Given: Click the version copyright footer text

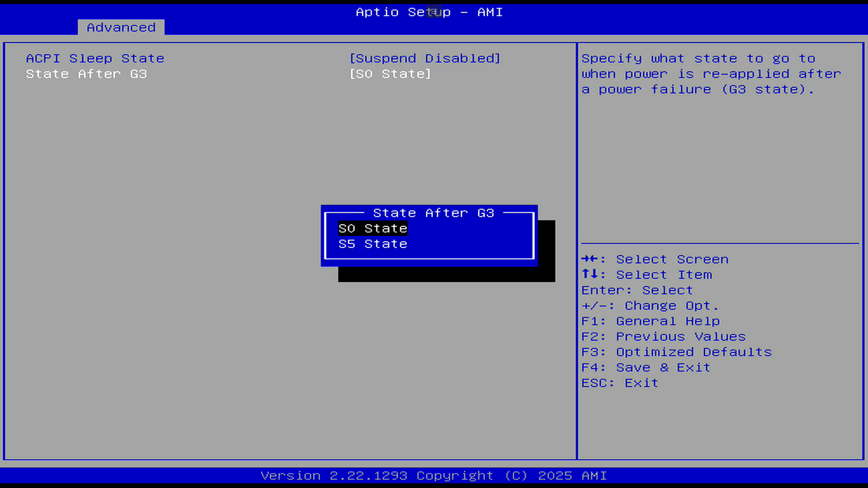Looking at the screenshot, I should (x=434, y=476).
